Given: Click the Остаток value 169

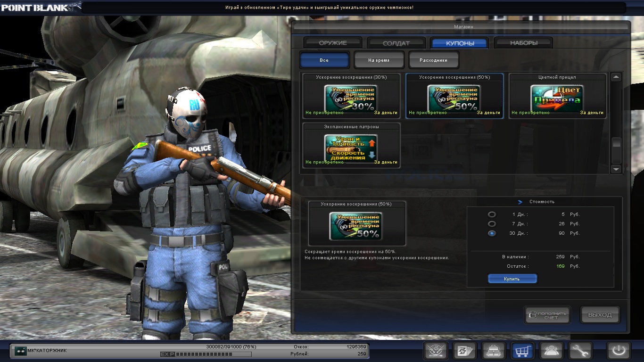Looking at the screenshot, I should click(561, 266).
